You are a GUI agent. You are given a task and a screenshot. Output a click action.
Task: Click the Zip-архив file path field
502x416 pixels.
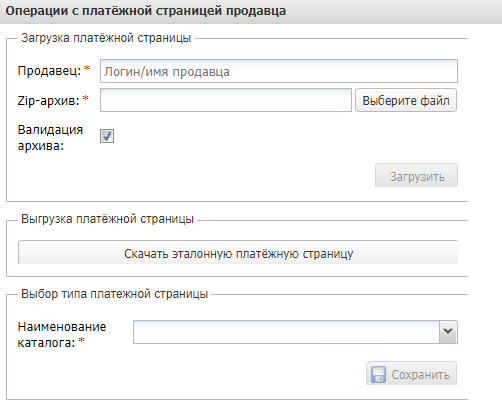(226, 100)
